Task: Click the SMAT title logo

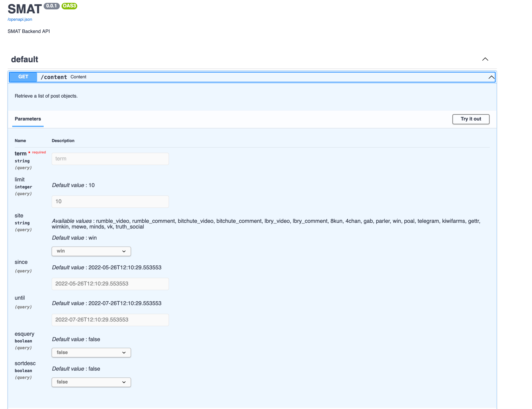Action: pos(24,9)
